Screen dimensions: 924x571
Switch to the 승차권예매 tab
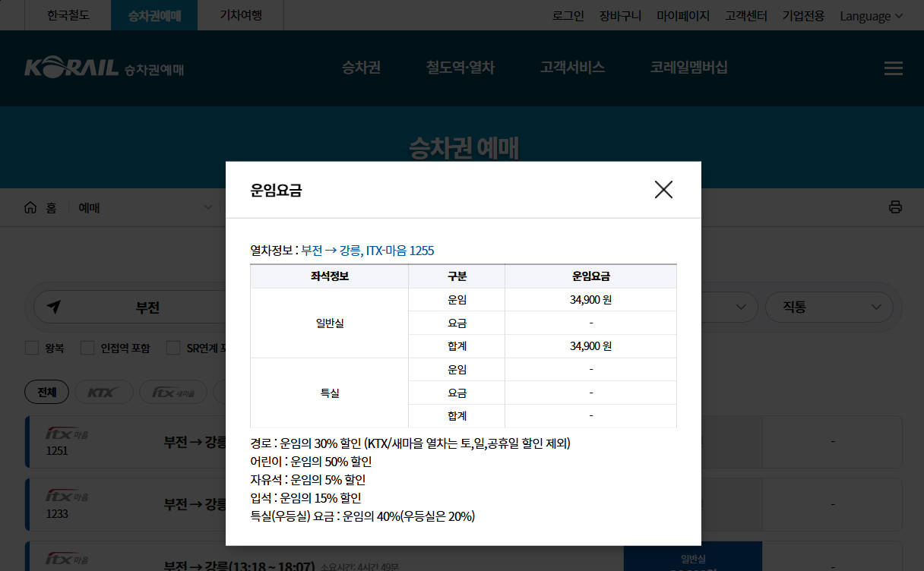point(154,15)
